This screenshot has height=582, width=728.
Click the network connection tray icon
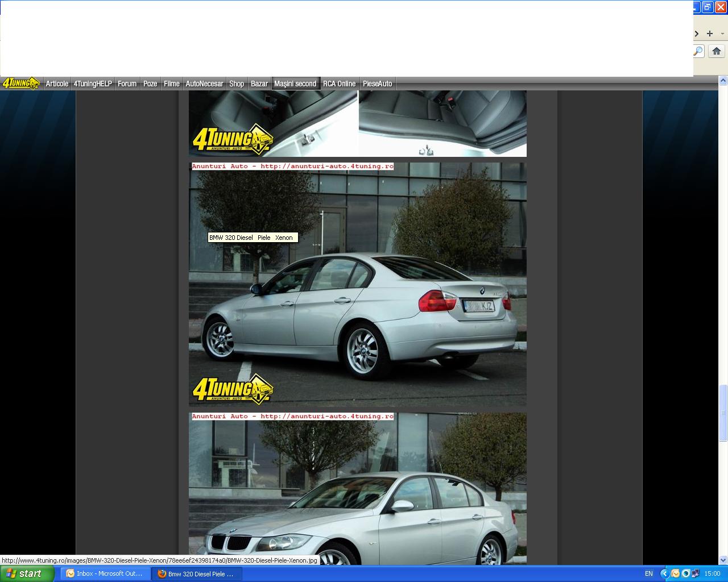pyautogui.click(x=696, y=573)
